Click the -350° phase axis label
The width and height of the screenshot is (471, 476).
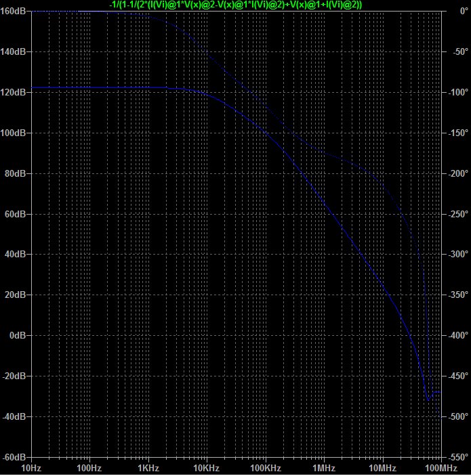459,295
